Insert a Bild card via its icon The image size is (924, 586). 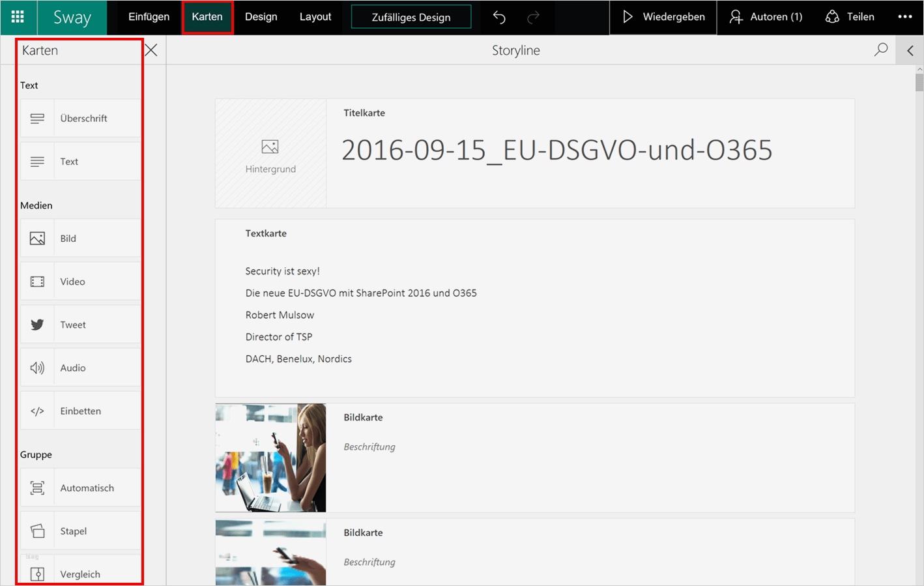pyautogui.click(x=37, y=238)
